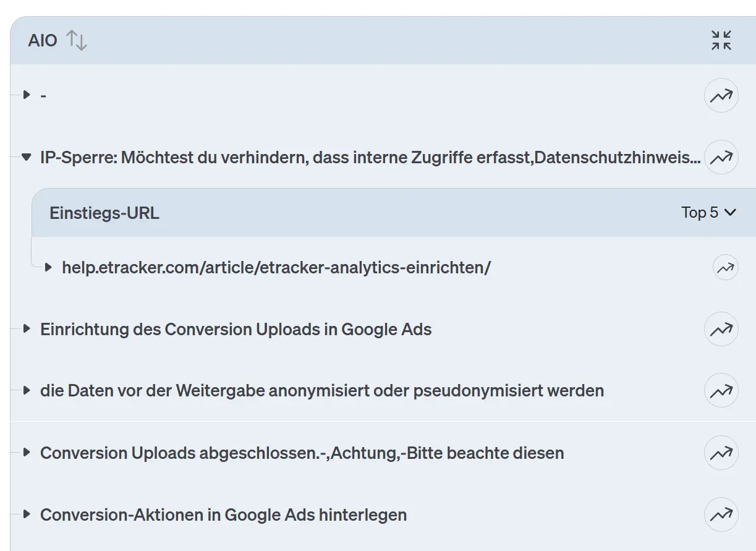The width and height of the screenshot is (756, 551).
Task: Click the Conversion Uploads abgeschlossen row text
Action: [302, 452]
